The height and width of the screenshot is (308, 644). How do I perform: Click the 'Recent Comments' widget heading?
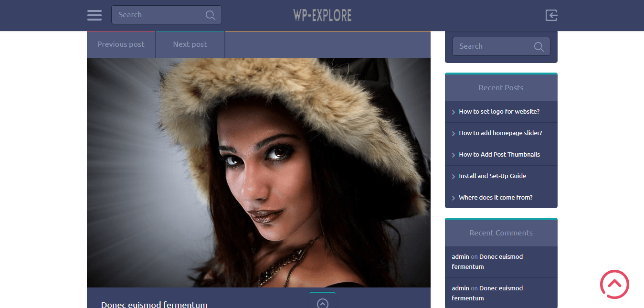click(x=501, y=233)
